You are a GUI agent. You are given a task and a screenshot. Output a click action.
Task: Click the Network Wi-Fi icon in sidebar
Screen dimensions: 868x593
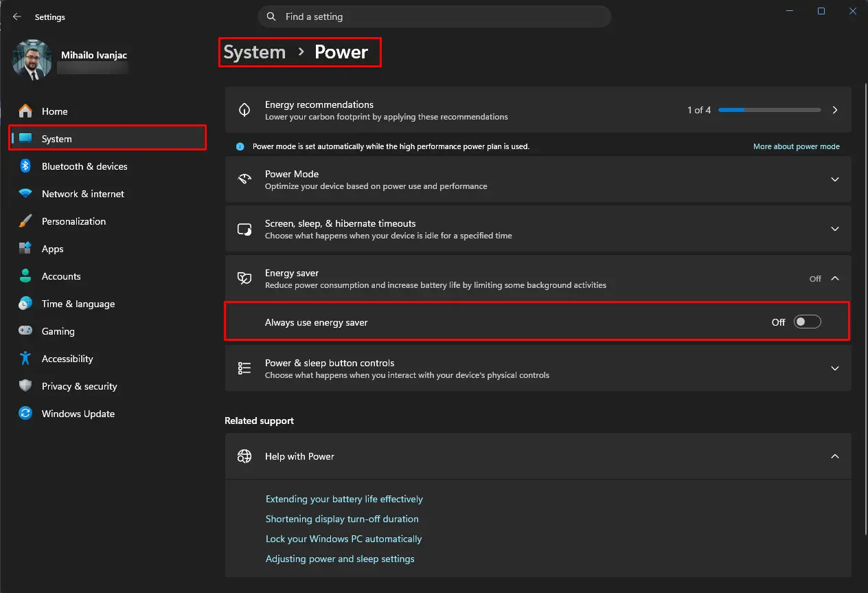point(25,194)
